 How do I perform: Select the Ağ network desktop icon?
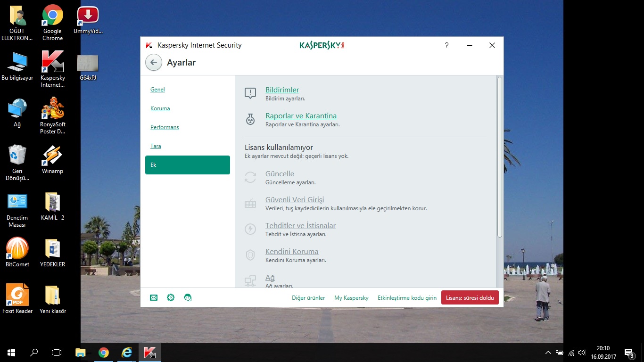17,113
